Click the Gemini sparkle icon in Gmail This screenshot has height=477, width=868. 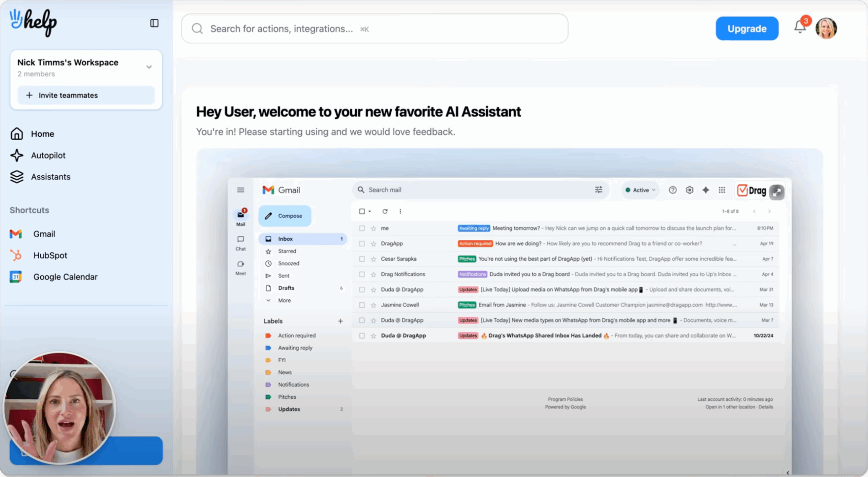pos(706,190)
